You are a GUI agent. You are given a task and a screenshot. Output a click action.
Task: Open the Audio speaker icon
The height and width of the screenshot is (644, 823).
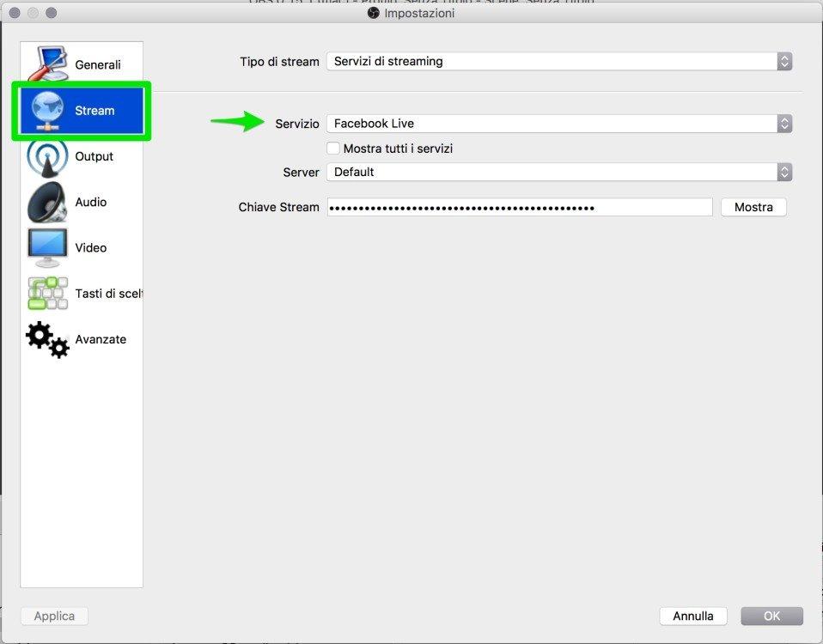pos(47,202)
